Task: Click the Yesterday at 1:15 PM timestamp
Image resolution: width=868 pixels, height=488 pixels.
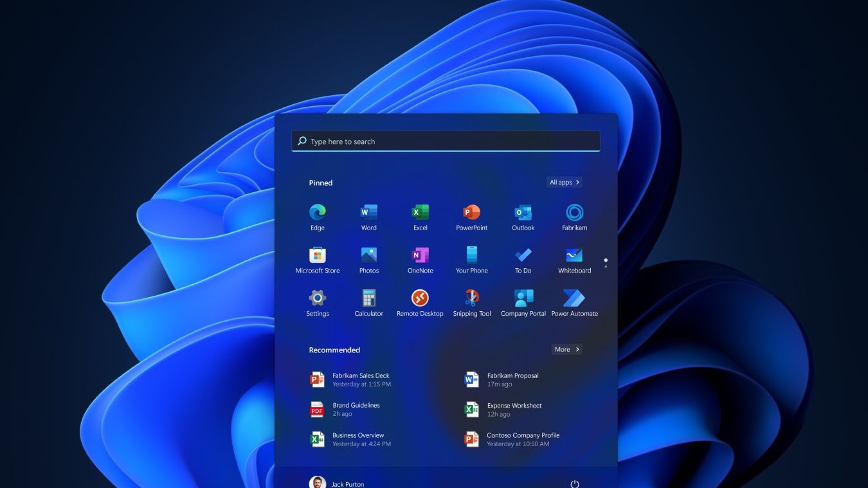Action: tap(361, 384)
